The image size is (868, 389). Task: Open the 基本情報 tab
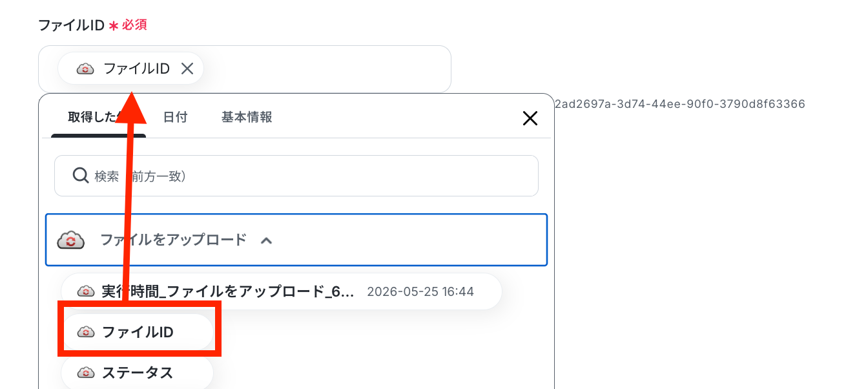click(247, 117)
